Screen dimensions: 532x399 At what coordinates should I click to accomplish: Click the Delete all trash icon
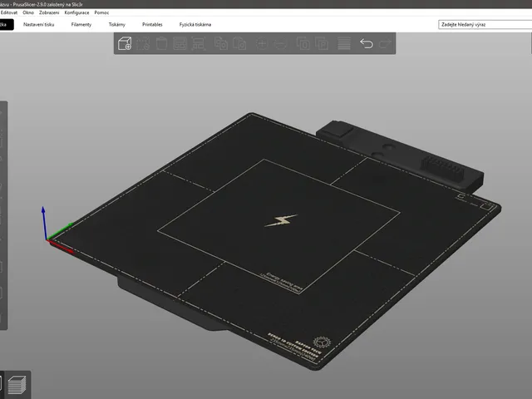point(161,43)
